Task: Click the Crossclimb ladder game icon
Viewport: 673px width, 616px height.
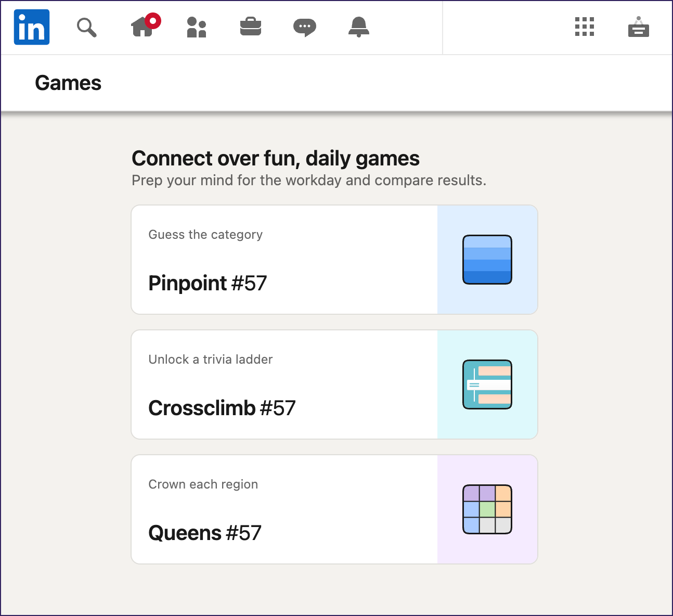Action: 487,384
